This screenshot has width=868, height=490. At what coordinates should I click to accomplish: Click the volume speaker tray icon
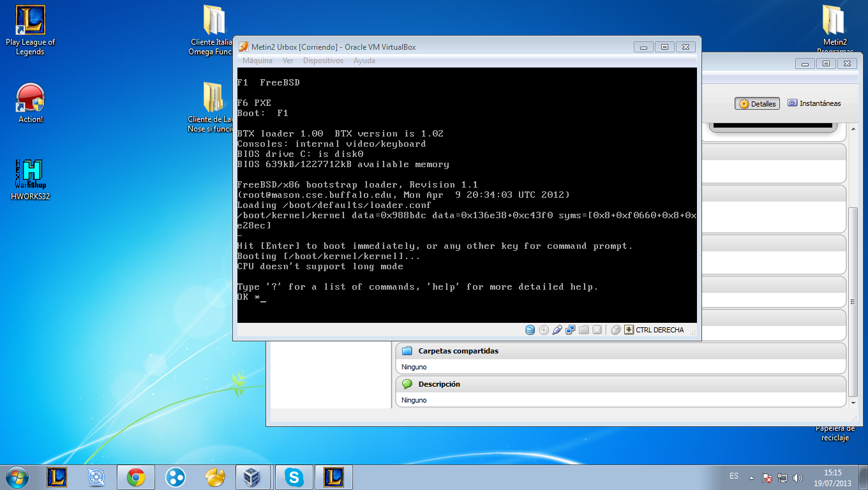(x=798, y=478)
